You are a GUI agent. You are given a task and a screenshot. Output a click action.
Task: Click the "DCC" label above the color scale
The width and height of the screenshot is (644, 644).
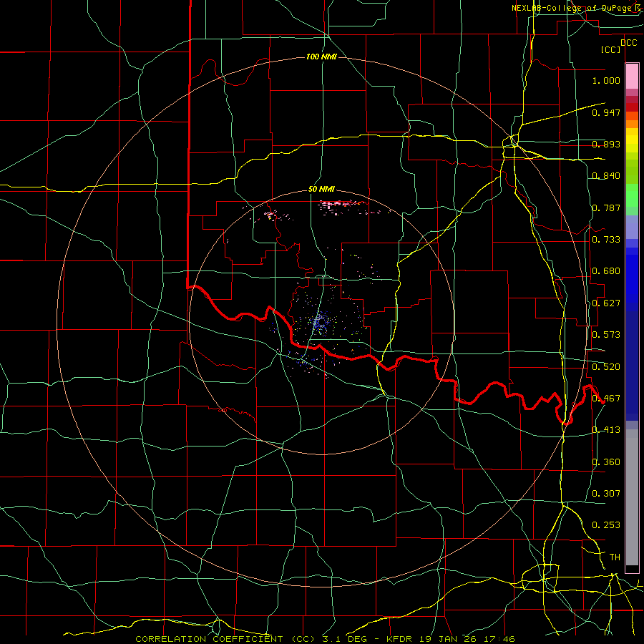(628, 43)
